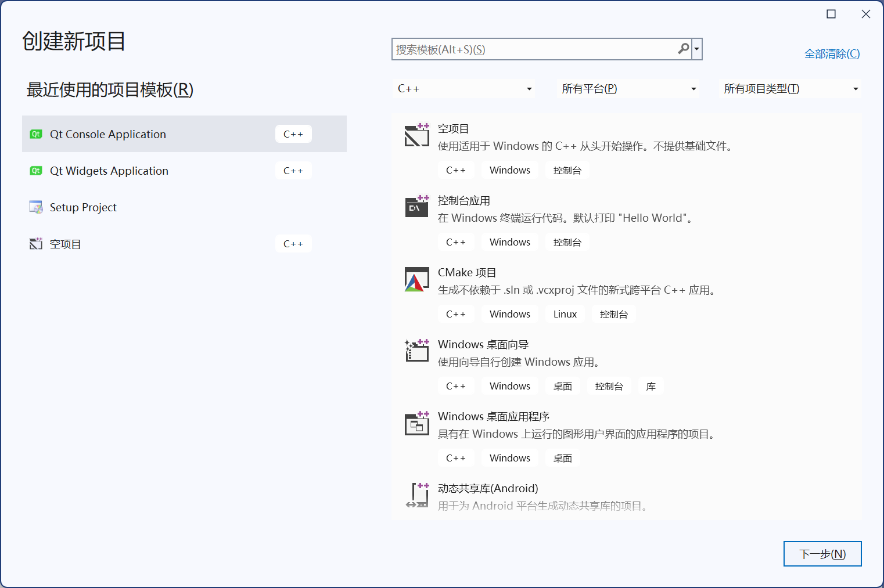884x588 pixels.
Task: Click the magnifier search icon
Action: pos(684,49)
